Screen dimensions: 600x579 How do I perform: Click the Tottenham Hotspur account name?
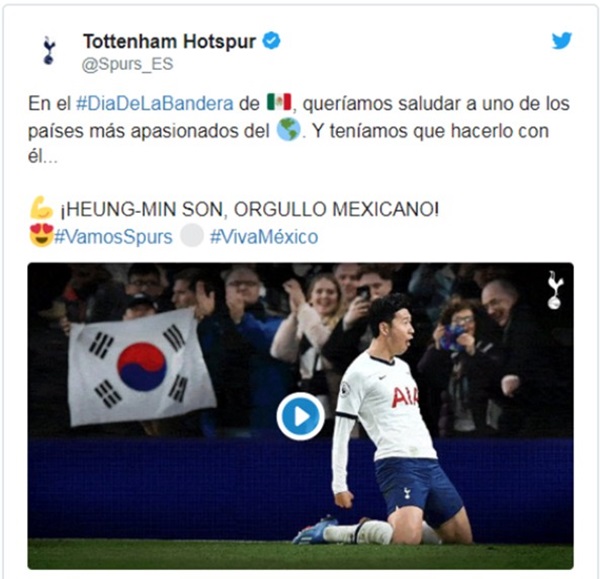point(170,41)
